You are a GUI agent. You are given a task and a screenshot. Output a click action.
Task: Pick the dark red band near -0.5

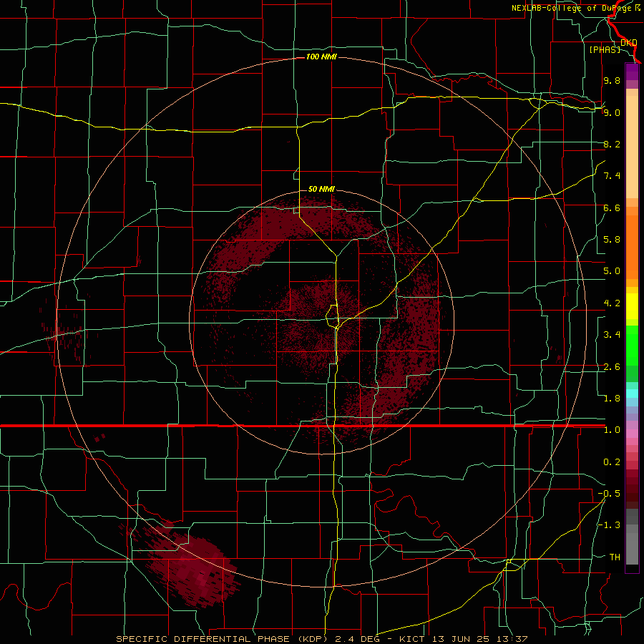click(x=632, y=493)
